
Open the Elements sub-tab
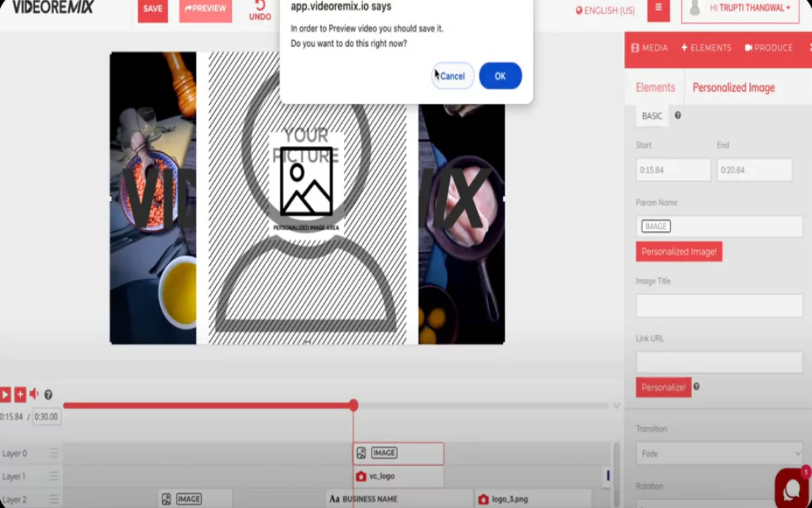pyautogui.click(x=655, y=88)
